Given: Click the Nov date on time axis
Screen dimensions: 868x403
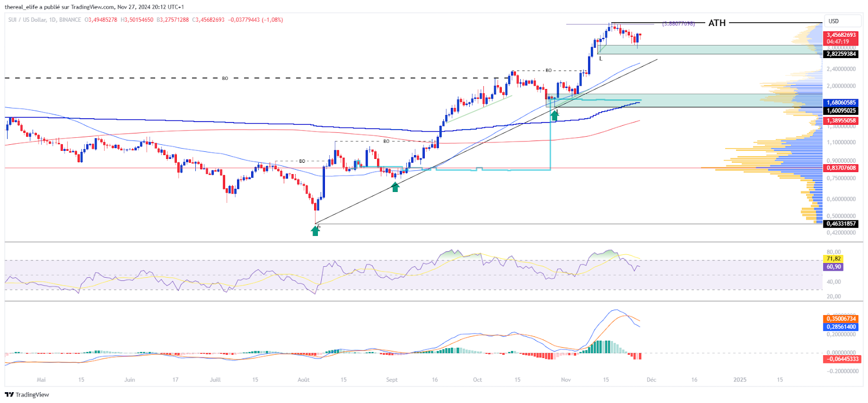Looking at the screenshot, I should tap(566, 380).
